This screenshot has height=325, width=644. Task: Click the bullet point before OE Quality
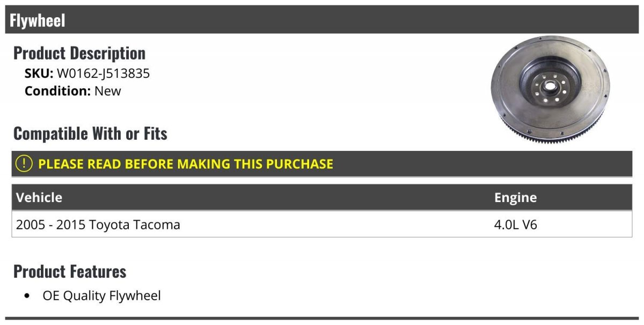[x=27, y=296]
